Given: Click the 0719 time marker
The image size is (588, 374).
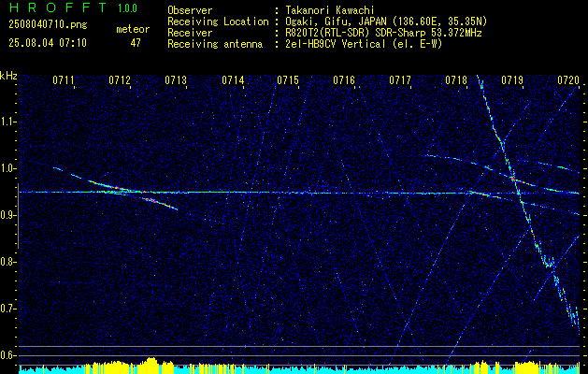Looking at the screenshot, I should (512, 79).
